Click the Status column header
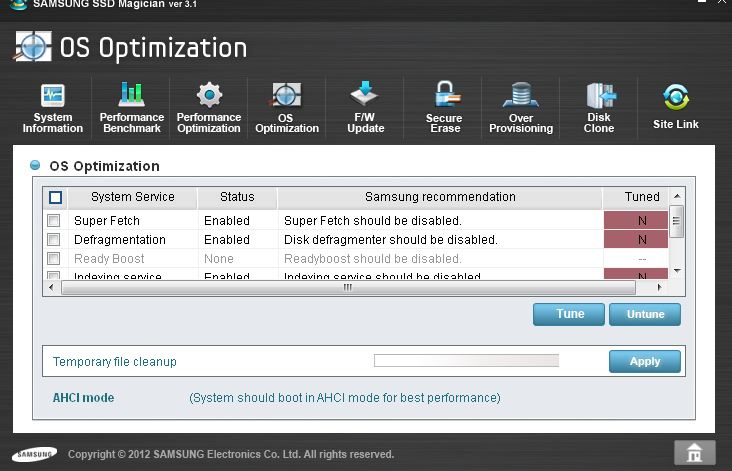The height and width of the screenshot is (471, 732). click(x=237, y=197)
